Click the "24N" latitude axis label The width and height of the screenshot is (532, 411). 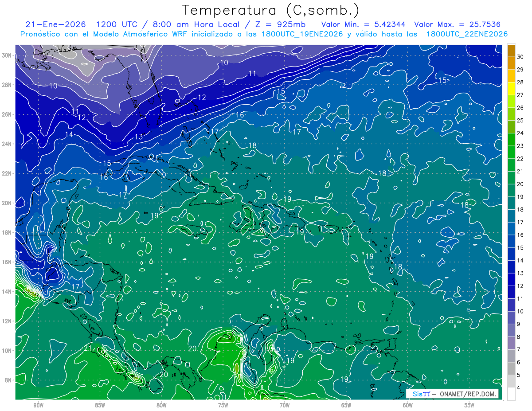coord(8,144)
